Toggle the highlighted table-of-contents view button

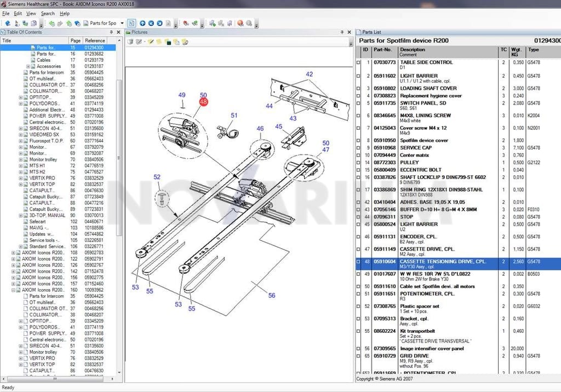tap(131, 23)
